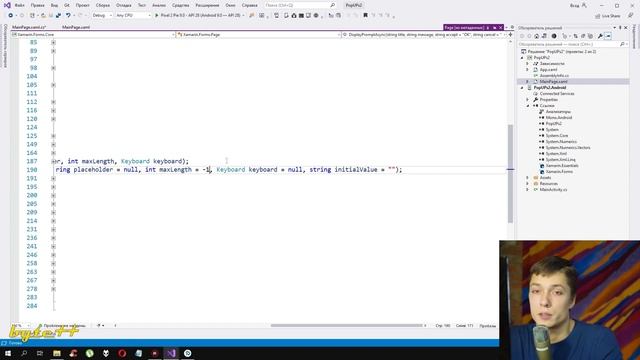Select MainActivity.cs in Solution Explorer
The image size is (640, 360).
(x=553, y=189)
